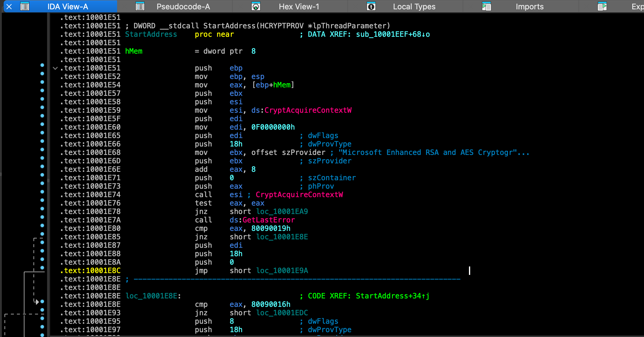Switch to the Pseudocode-A tab

pos(183,7)
